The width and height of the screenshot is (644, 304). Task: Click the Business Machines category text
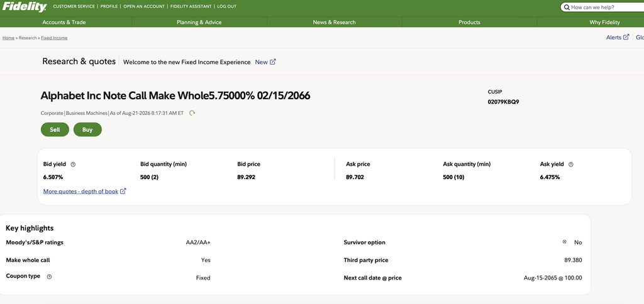coord(86,113)
